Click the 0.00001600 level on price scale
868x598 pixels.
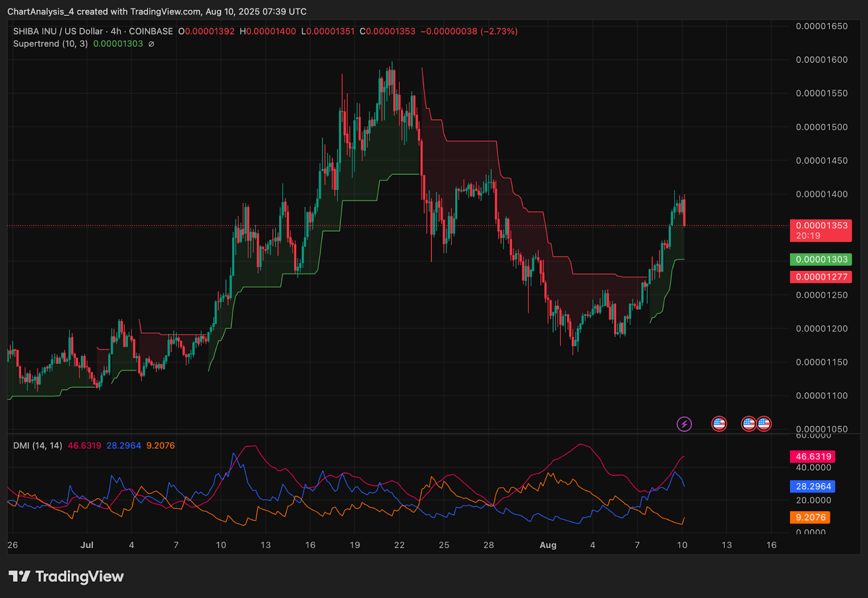(x=821, y=60)
